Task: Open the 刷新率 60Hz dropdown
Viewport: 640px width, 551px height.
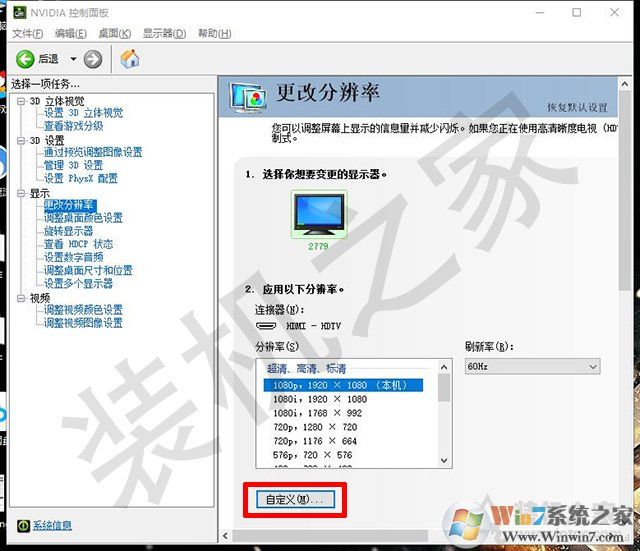Action: [x=532, y=367]
